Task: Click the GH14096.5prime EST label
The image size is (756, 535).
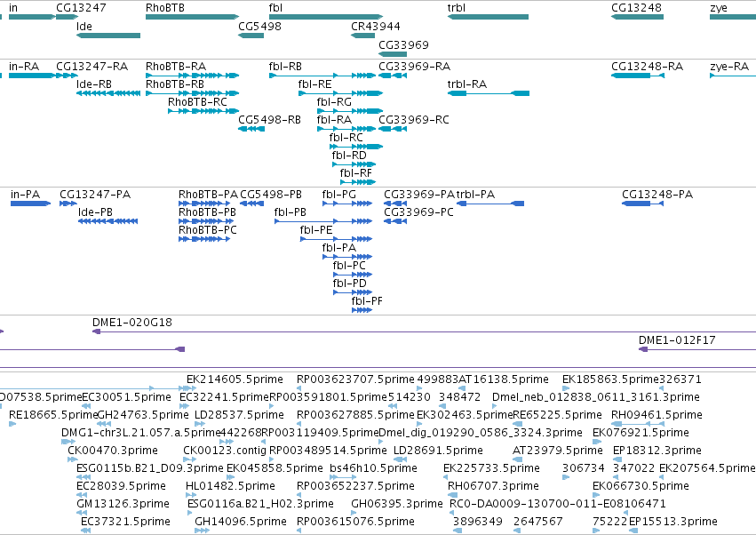Action: (241, 522)
